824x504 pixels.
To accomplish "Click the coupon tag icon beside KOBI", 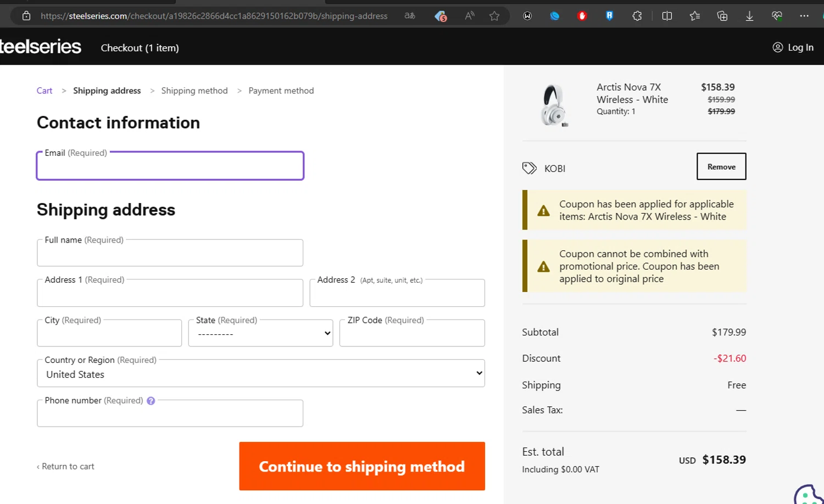I will (x=529, y=168).
